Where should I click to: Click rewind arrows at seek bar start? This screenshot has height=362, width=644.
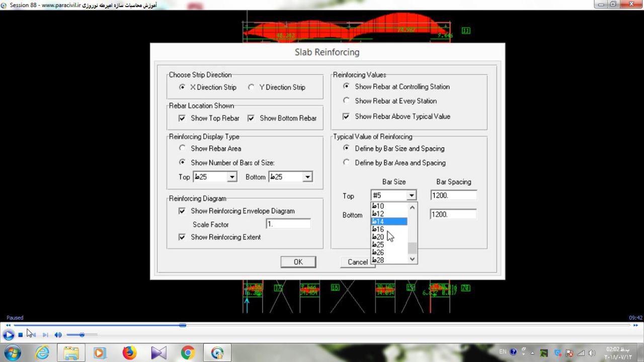(8, 325)
